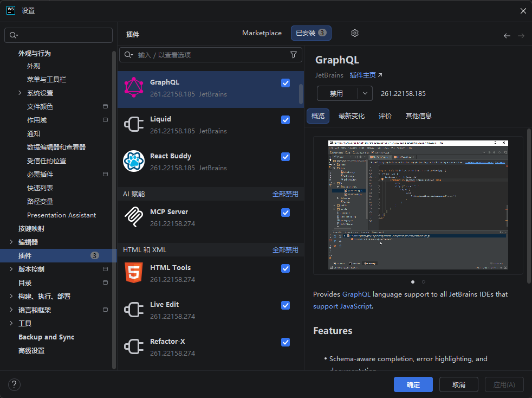Click the HTML Tools HTML5 icon
This screenshot has width=532, height=398.
tap(134, 273)
